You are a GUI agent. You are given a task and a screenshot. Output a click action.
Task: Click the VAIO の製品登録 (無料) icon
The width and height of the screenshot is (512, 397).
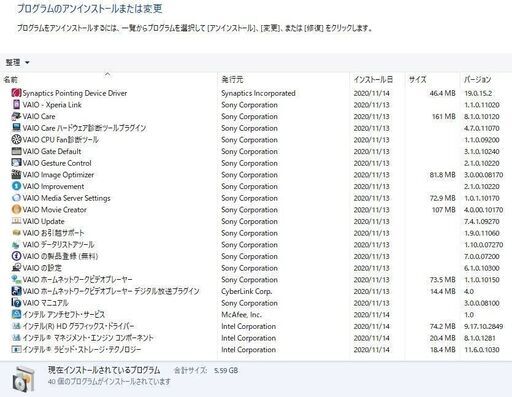(x=16, y=256)
